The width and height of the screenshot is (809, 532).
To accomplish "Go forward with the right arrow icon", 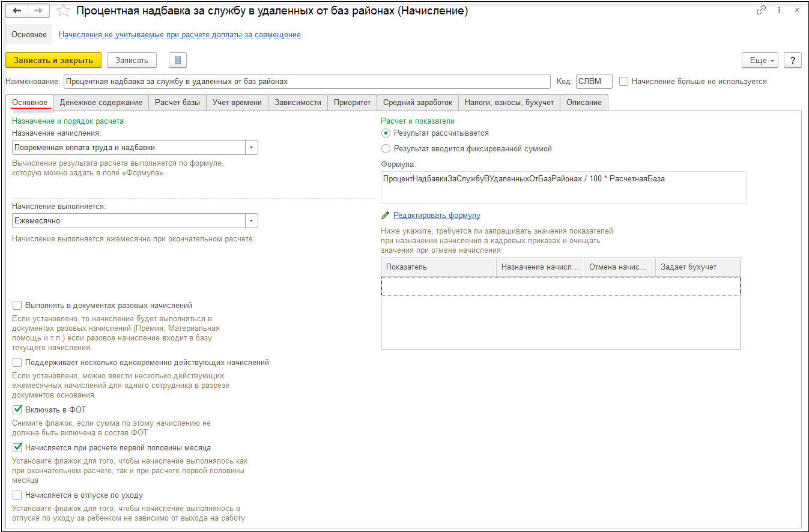I will [39, 11].
